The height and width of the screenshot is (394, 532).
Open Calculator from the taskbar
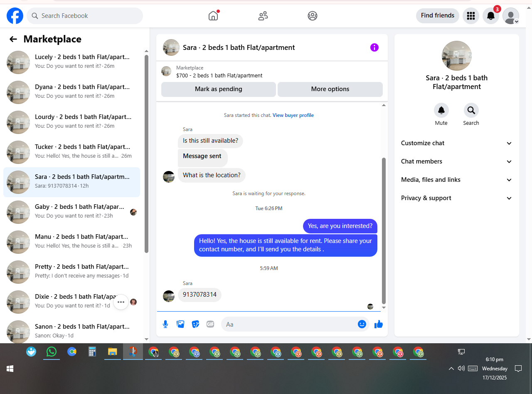(x=92, y=352)
